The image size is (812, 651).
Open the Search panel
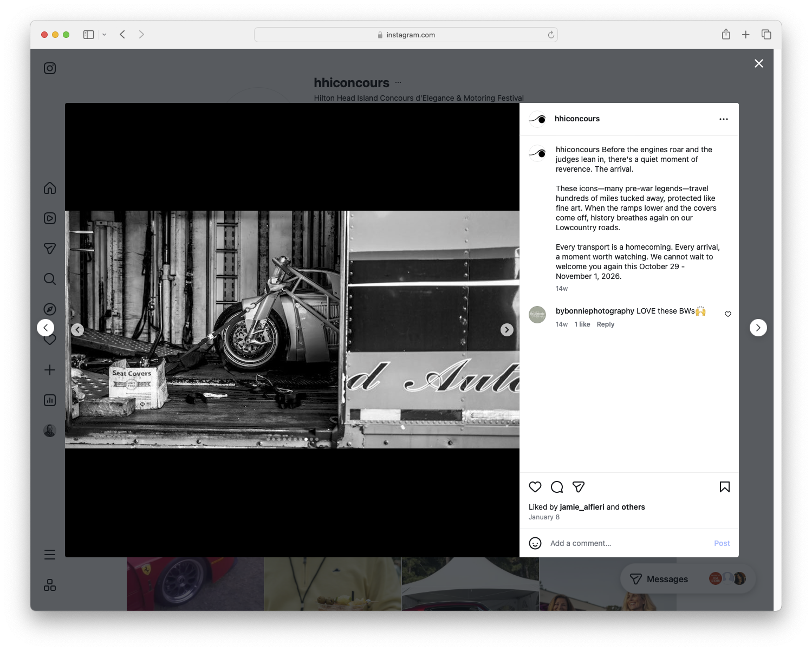click(49, 278)
